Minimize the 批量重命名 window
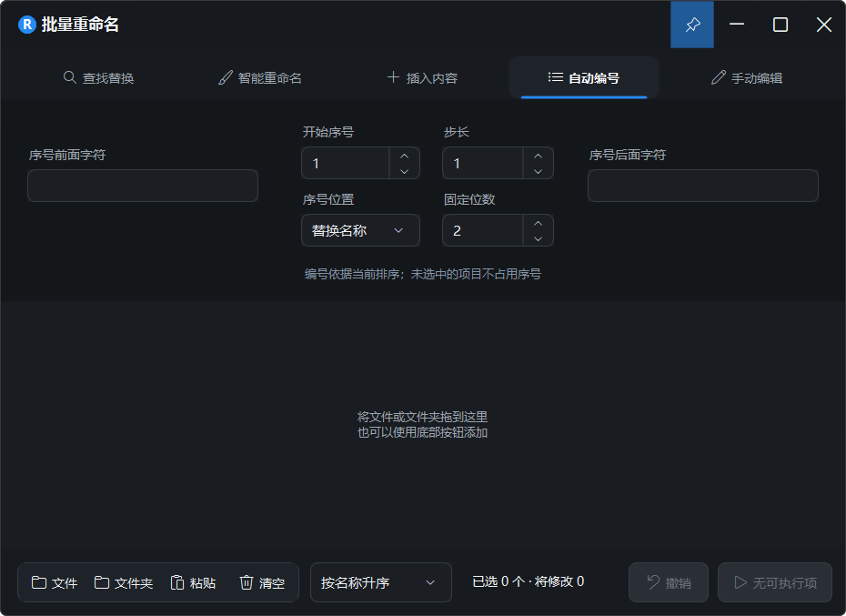The image size is (846, 616). pos(737,25)
